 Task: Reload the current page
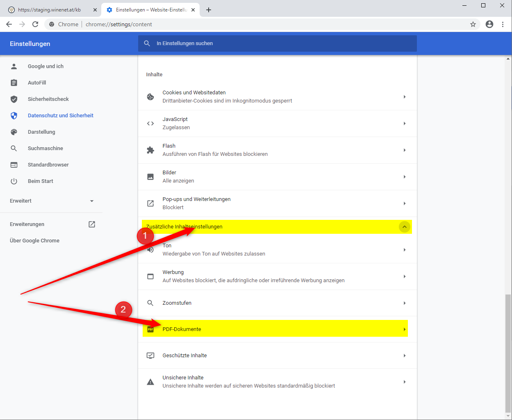(35, 24)
